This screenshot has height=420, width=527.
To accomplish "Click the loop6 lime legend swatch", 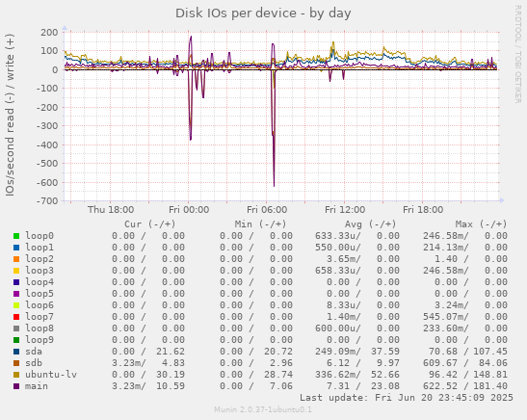I will 16,305.
